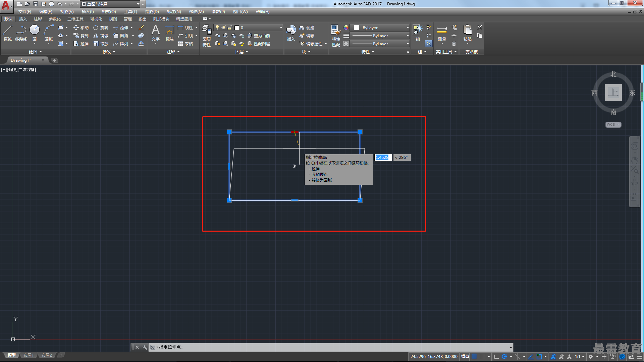Viewport: 644px width, 362px height.
Task: Toggle ortho mode in status bar
Action: point(496,357)
